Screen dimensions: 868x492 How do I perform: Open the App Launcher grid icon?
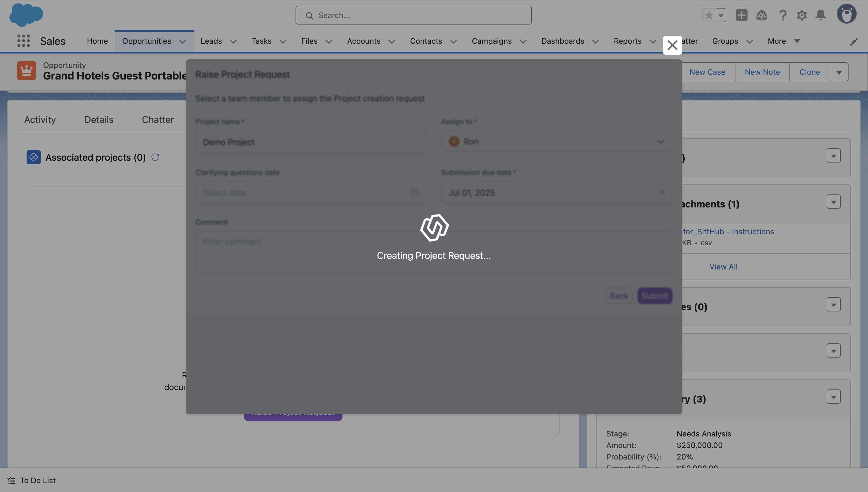[x=23, y=41]
